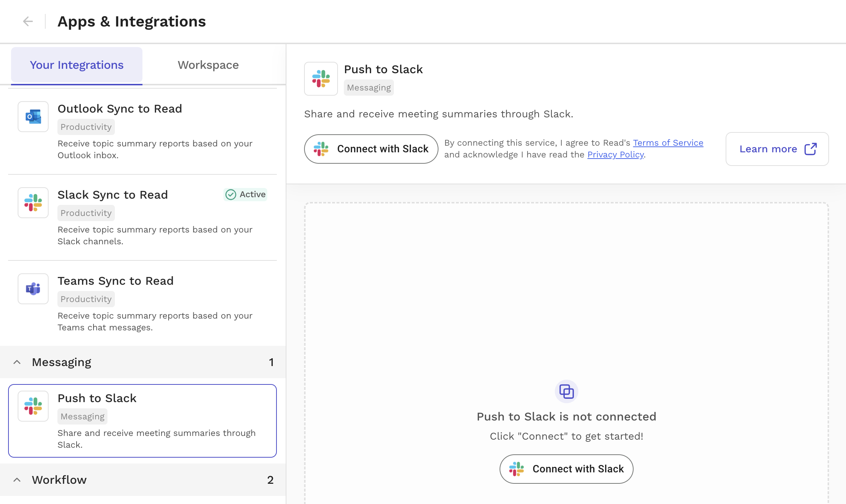
Task: Collapse the Workflow section
Action: click(x=17, y=480)
